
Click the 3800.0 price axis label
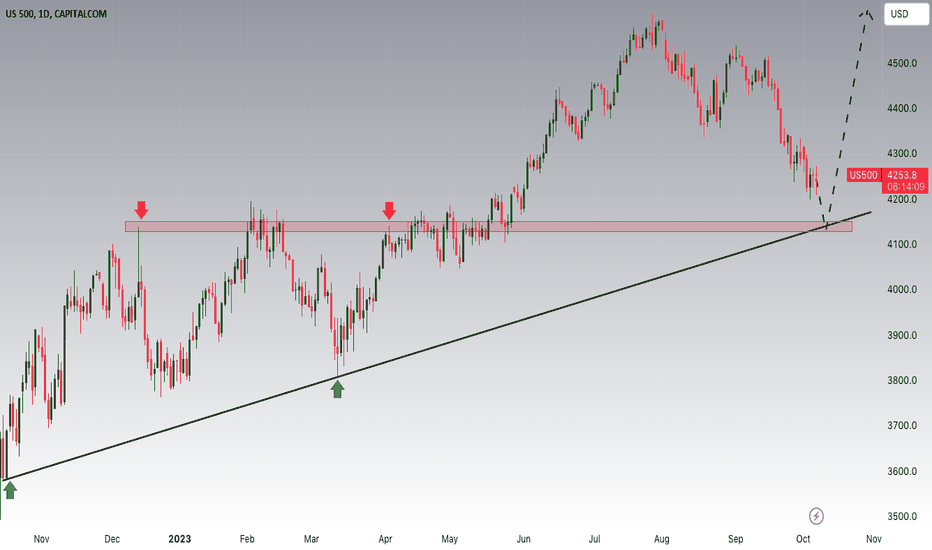click(x=902, y=381)
